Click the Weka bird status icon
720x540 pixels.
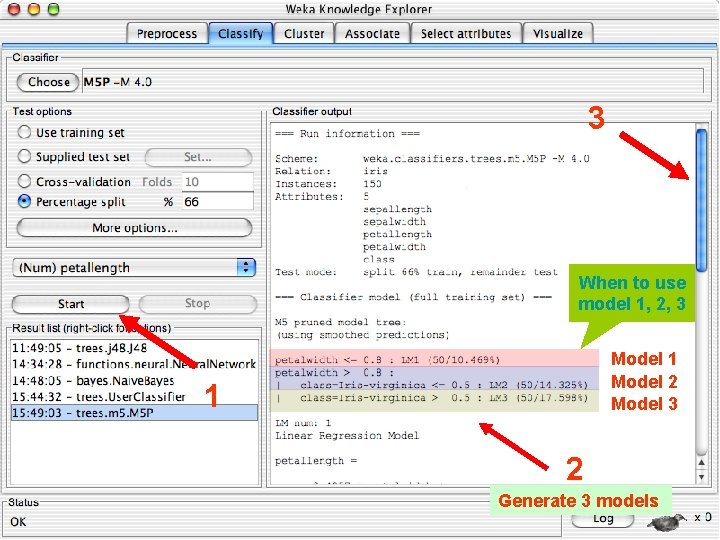coord(667,521)
